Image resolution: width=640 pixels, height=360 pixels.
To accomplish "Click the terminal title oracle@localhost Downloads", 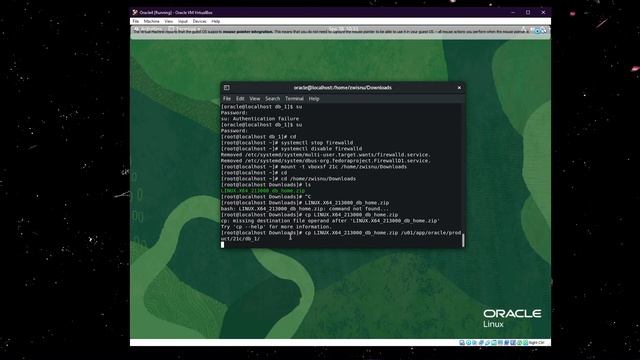I will (x=342, y=88).
